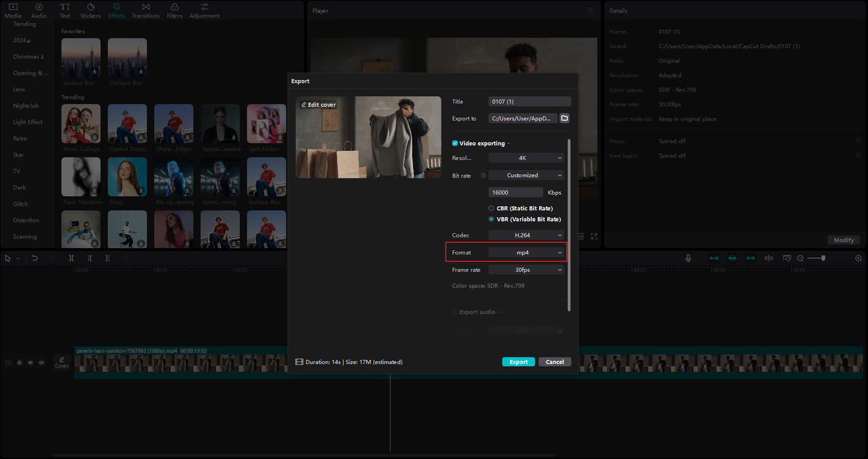
Task: Open the Adjustment tab
Action: [x=204, y=10]
